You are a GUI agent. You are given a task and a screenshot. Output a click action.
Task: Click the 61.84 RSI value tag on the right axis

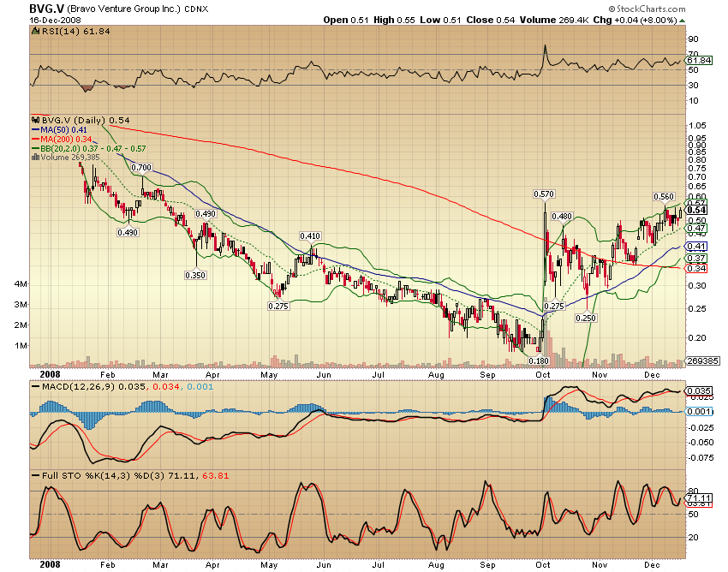(x=699, y=61)
